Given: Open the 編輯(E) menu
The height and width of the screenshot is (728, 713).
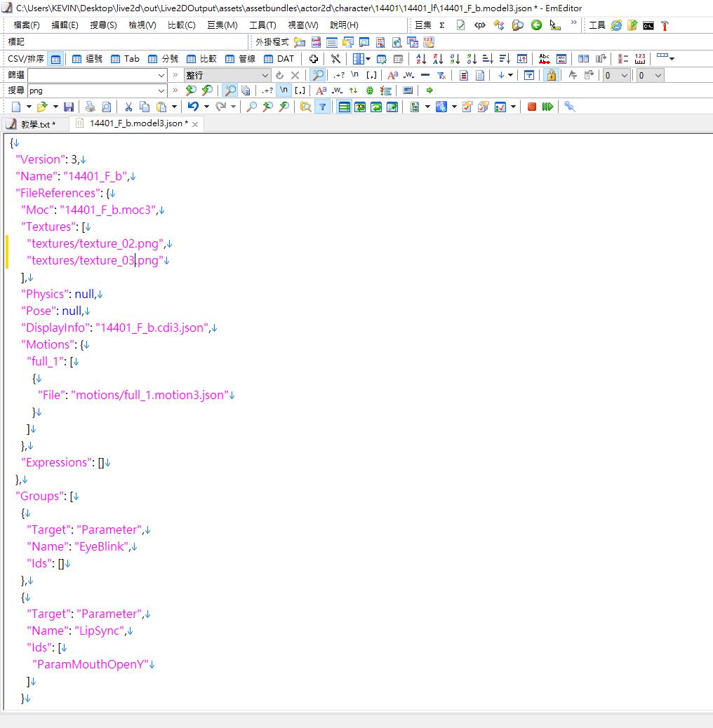Looking at the screenshot, I should point(65,25).
